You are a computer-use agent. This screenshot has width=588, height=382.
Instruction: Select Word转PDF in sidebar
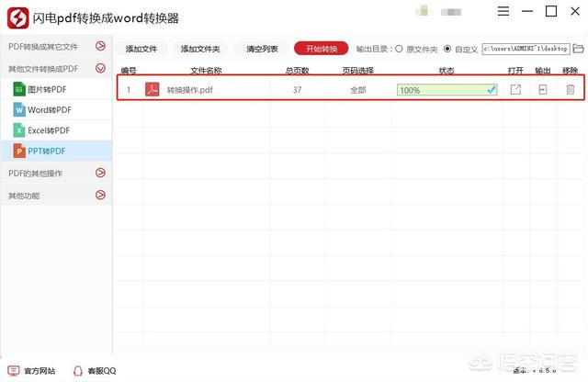(x=57, y=110)
